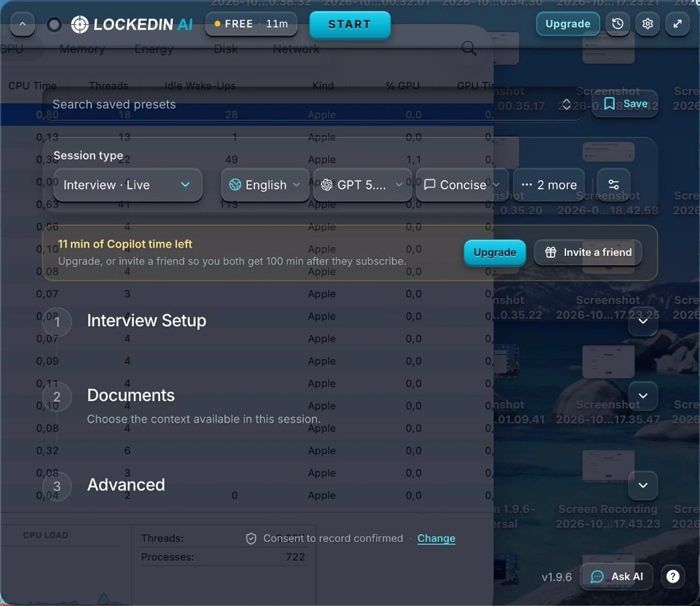
Task: Open the Concise response style dropdown
Action: pos(462,185)
